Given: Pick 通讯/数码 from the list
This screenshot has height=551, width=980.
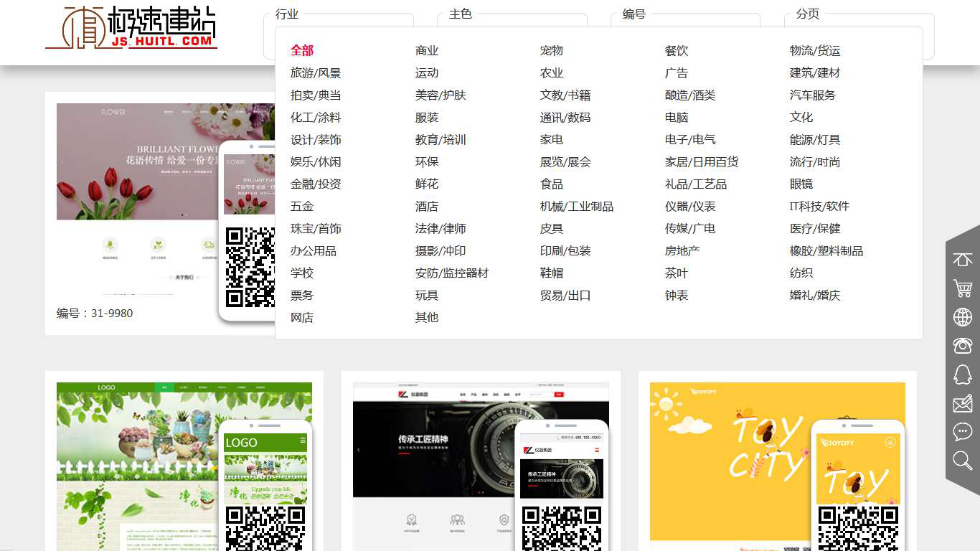Looking at the screenshot, I should pyautogui.click(x=565, y=118).
